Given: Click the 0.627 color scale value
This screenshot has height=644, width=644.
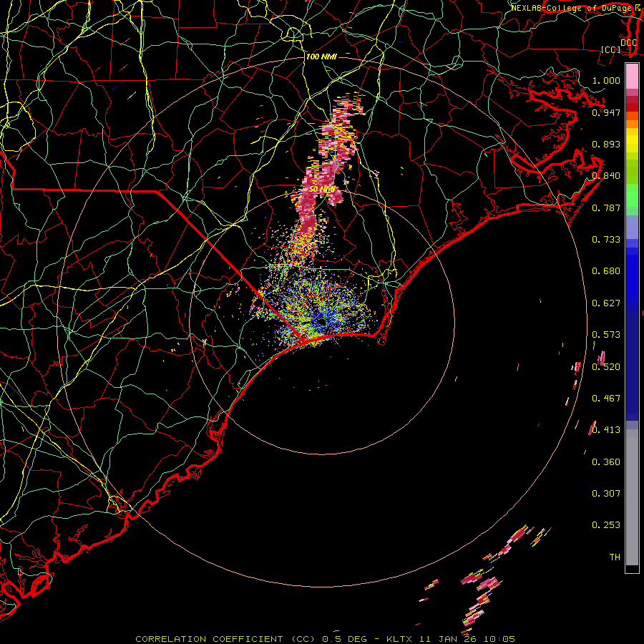Looking at the screenshot, I should (606, 303).
